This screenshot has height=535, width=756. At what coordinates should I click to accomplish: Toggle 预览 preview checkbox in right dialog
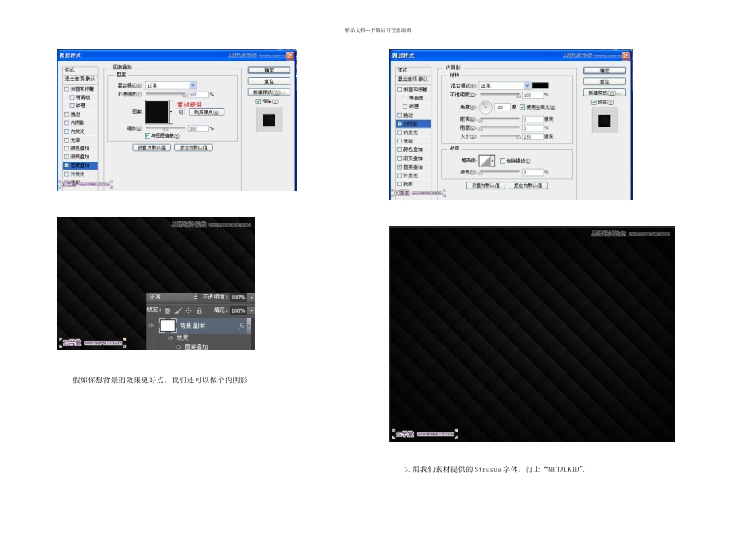coord(594,102)
